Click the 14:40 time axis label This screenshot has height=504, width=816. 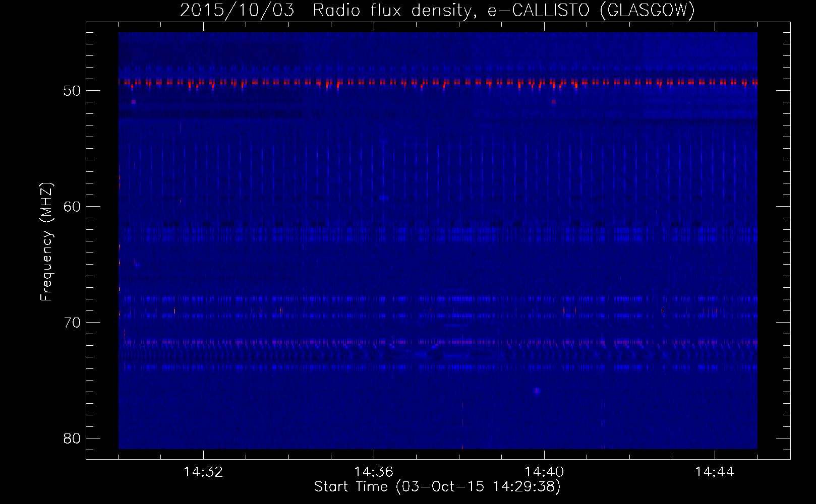pos(544,472)
